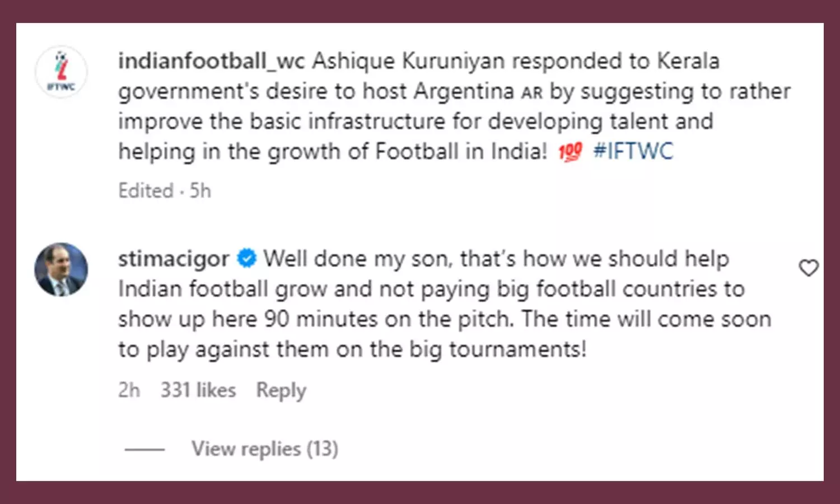Like stimacigor's comment with the heart icon
This screenshot has width=840, height=504.
click(808, 268)
